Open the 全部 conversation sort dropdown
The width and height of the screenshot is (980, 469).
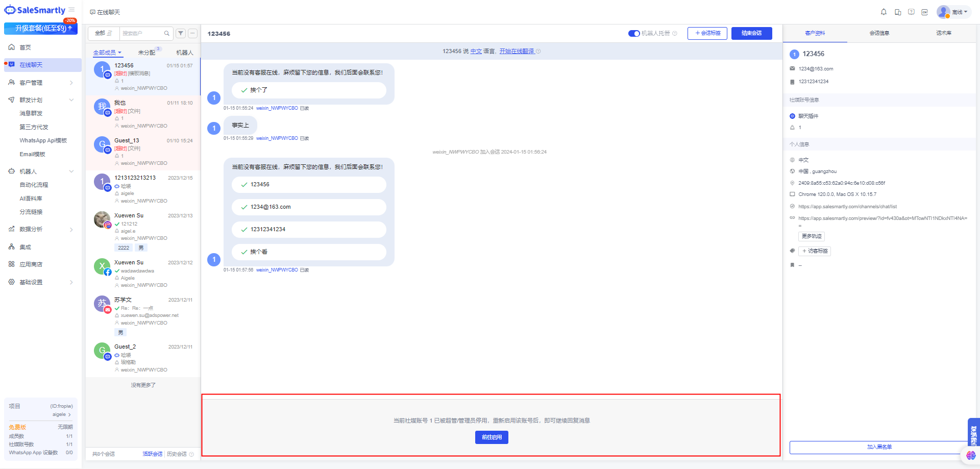tap(104, 33)
